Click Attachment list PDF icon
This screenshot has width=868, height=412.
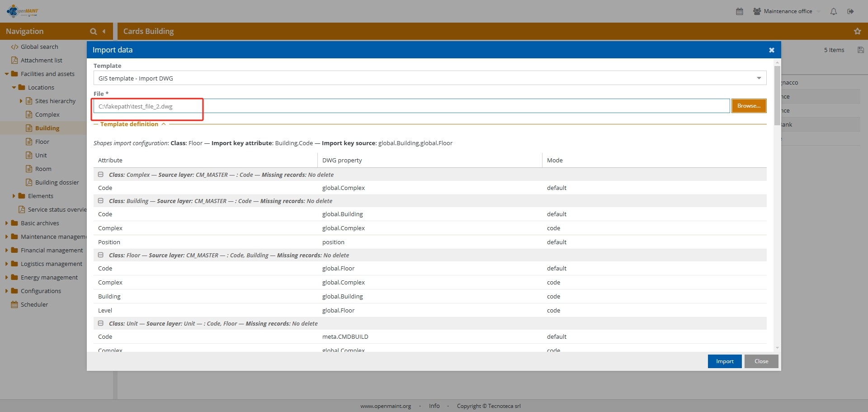(x=14, y=60)
